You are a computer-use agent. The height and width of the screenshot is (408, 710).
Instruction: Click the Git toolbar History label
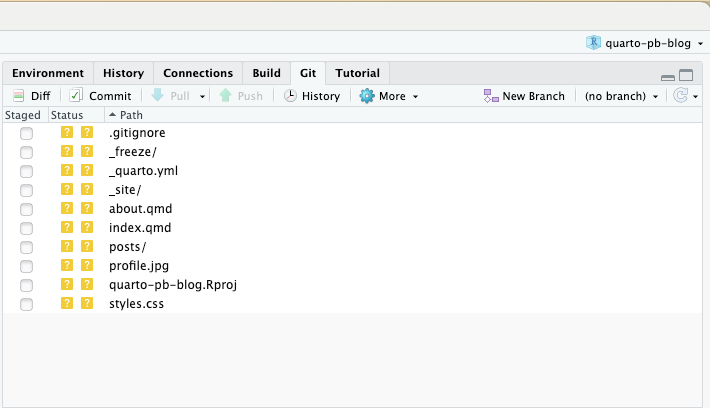pyautogui.click(x=321, y=96)
